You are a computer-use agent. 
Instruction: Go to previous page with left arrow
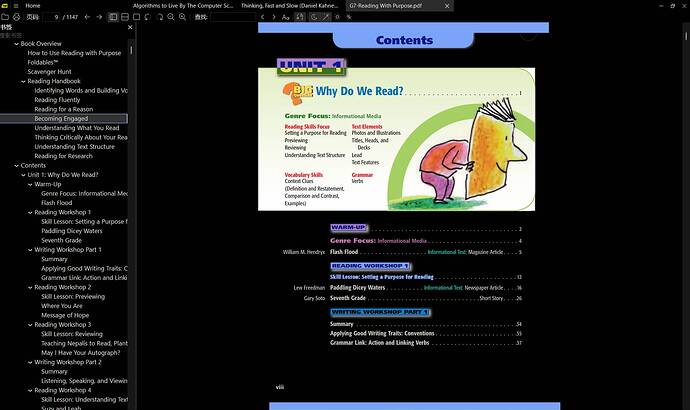click(87, 17)
